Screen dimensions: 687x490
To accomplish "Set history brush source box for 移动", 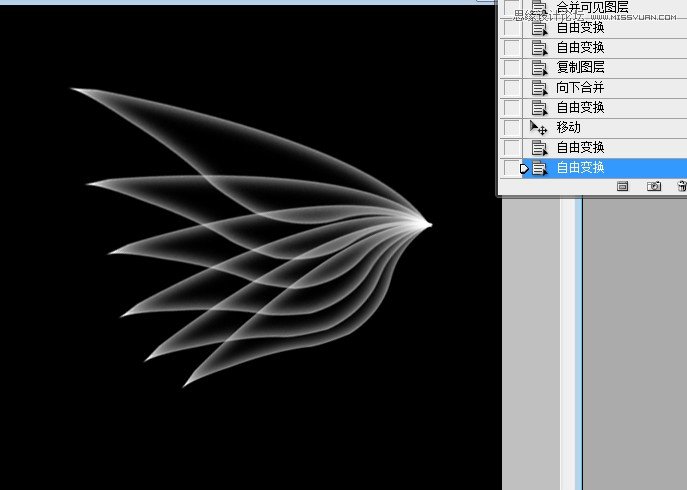I will 512,128.
